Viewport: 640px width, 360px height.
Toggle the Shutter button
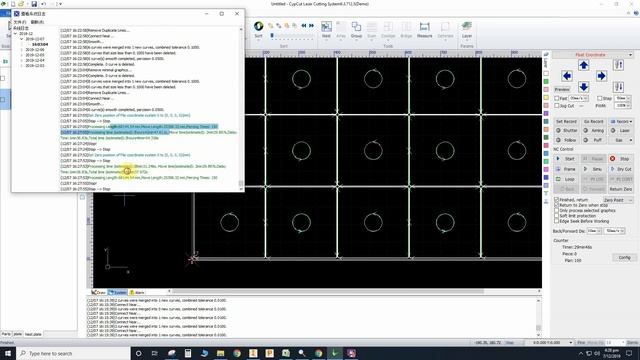pyautogui.click(x=566, y=131)
